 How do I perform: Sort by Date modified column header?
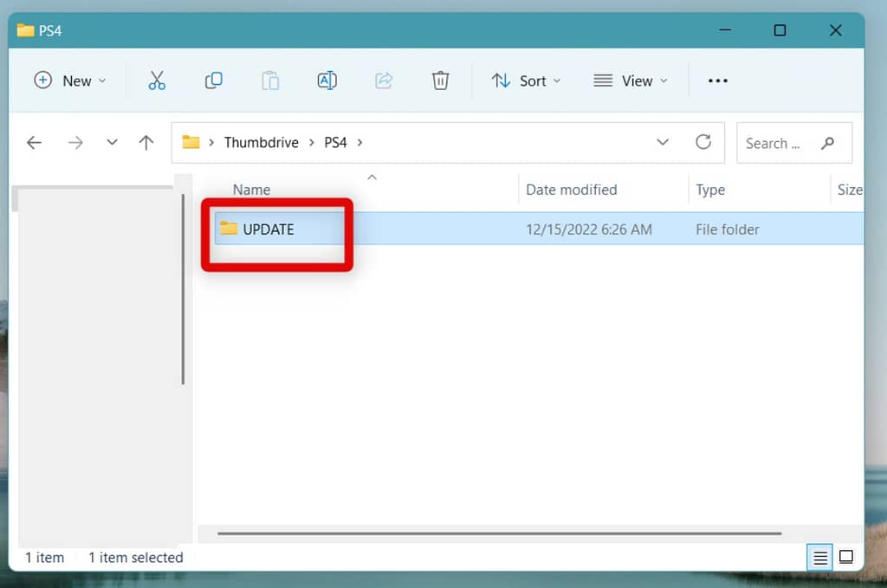[572, 190]
